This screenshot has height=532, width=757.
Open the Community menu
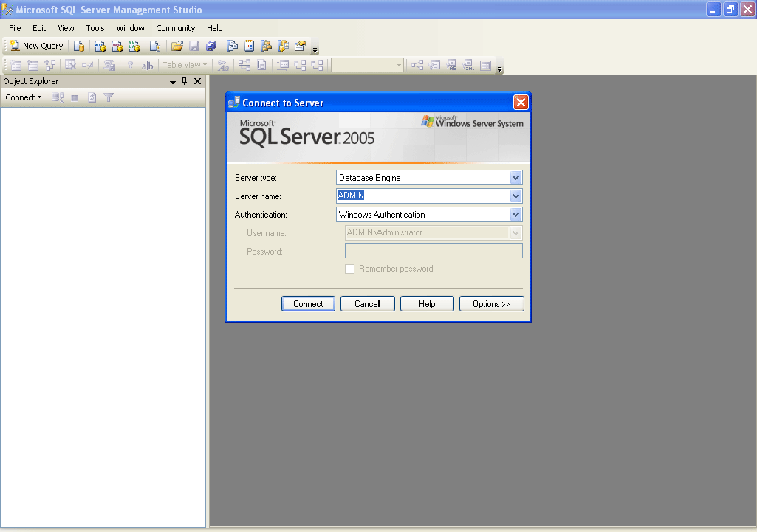pyautogui.click(x=175, y=28)
